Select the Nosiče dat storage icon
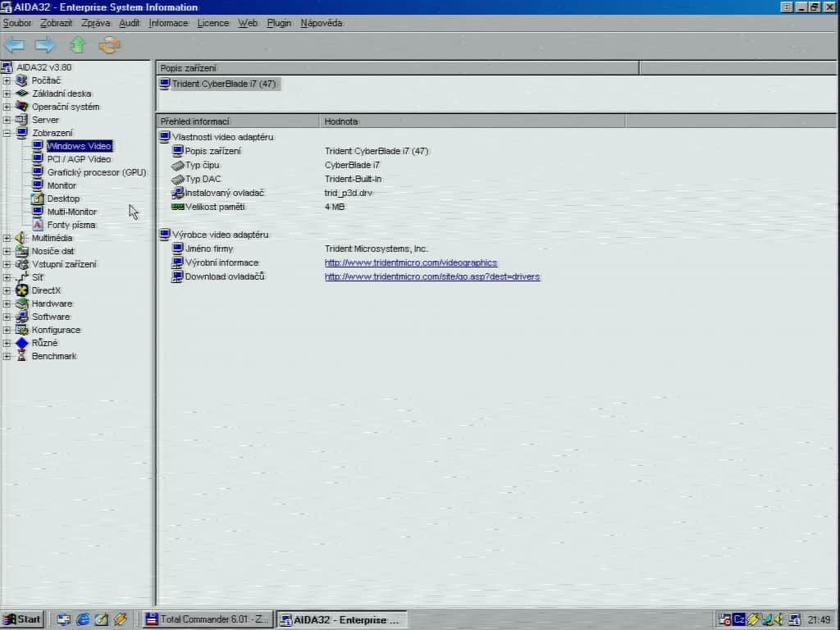 point(21,251)
